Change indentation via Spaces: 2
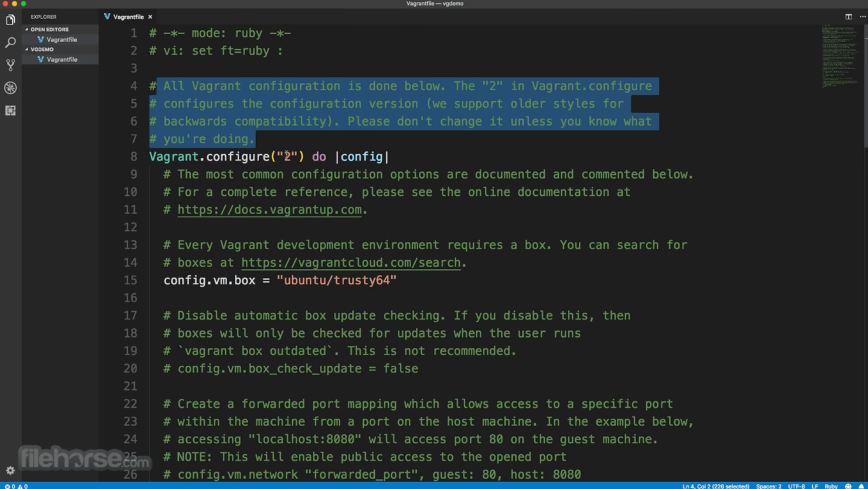 pos(768,485)
